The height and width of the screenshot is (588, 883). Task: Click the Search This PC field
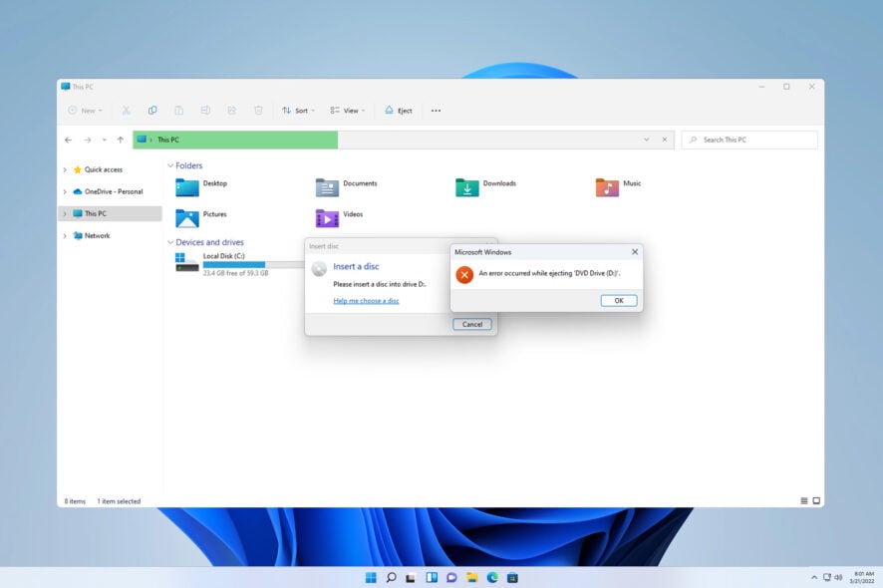[x=749, y=140]
